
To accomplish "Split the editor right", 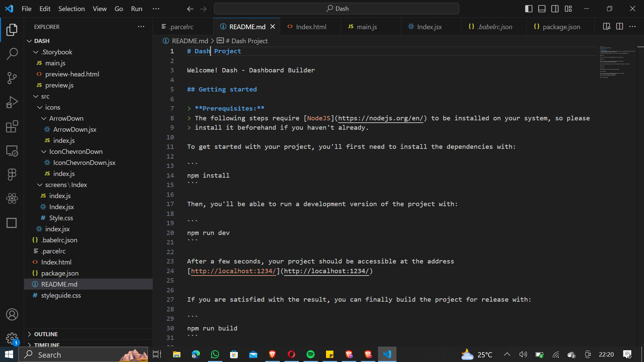I will (620, 26).
